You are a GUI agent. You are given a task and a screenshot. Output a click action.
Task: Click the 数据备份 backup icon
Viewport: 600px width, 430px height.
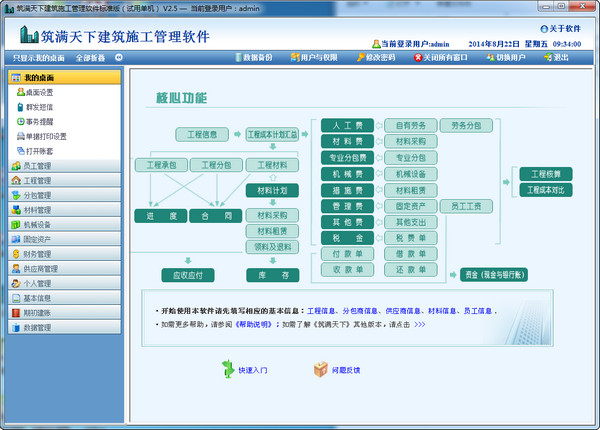tap(238, 57)
